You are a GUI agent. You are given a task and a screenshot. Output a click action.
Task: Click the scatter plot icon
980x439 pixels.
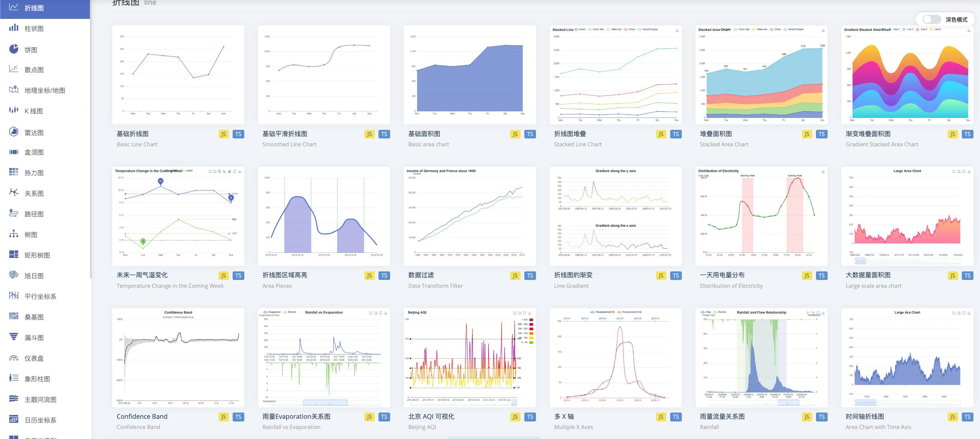click(14, 69)
